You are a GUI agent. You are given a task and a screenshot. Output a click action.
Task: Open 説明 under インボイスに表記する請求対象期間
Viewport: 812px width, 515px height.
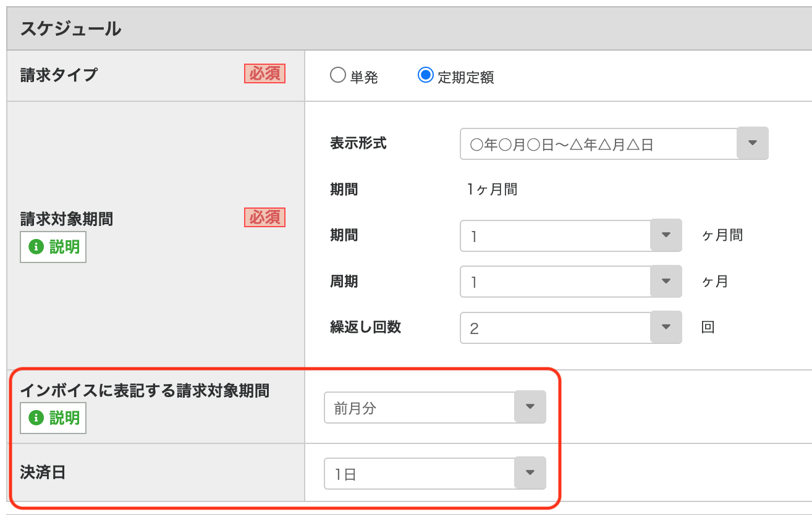(53, 418)
